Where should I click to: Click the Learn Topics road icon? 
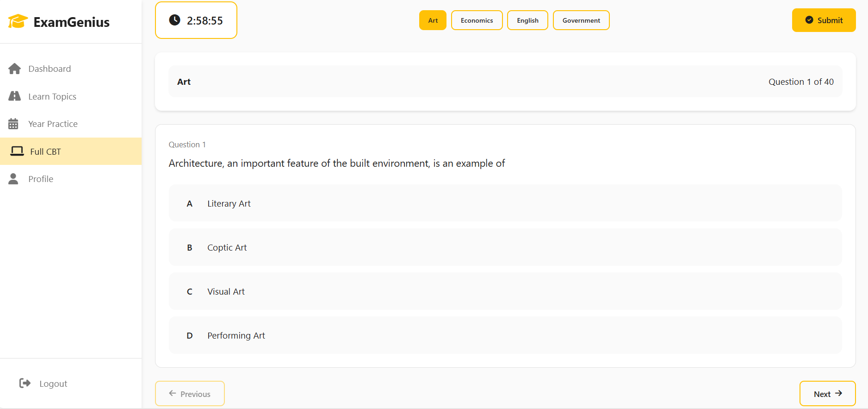(x=14, y=96)
